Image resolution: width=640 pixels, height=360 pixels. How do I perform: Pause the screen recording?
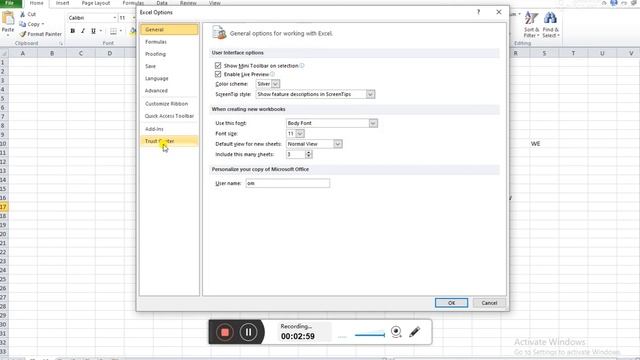click(248, 332)
